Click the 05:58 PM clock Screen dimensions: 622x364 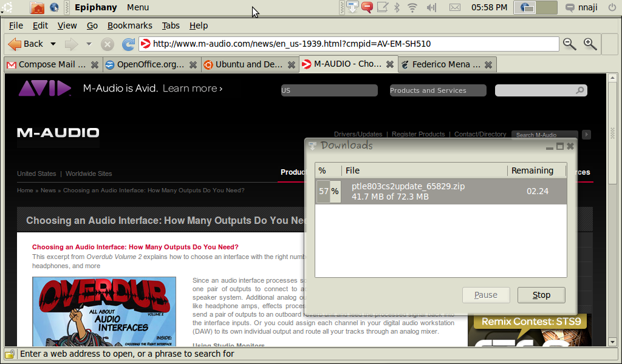489,7
